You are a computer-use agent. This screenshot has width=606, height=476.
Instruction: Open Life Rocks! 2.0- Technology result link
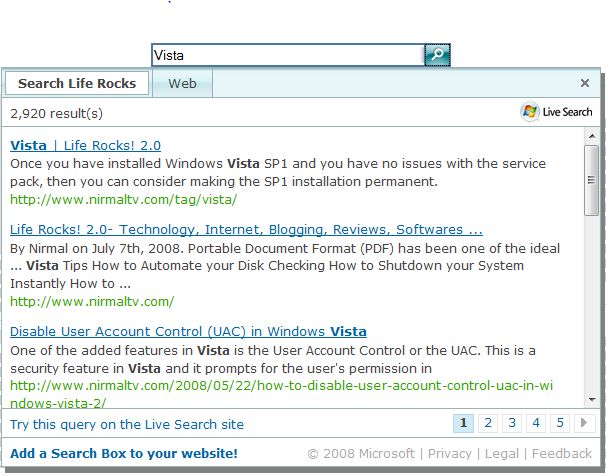click(246, 230)
